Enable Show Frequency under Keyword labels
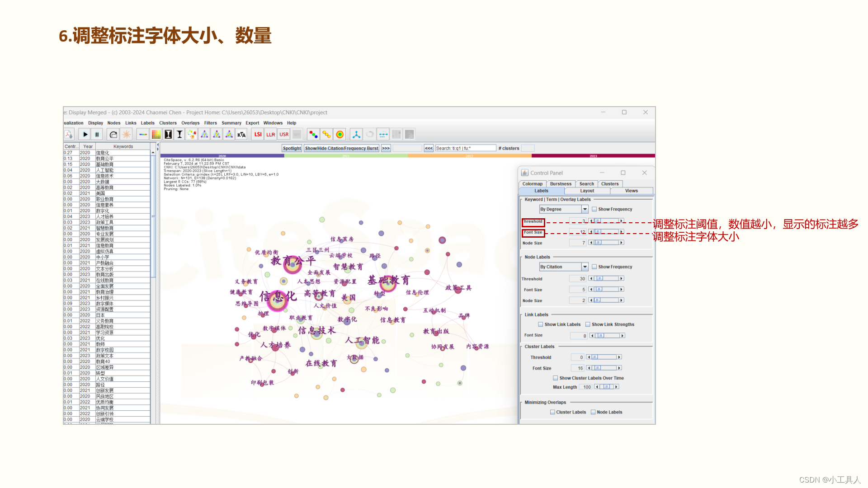 [594, 209]
